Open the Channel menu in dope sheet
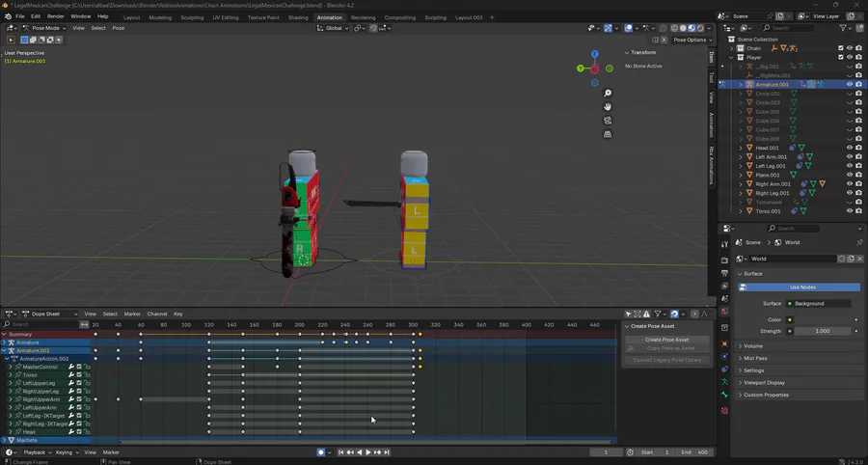Viewport: 868px width, 465px height. [156, 314]
